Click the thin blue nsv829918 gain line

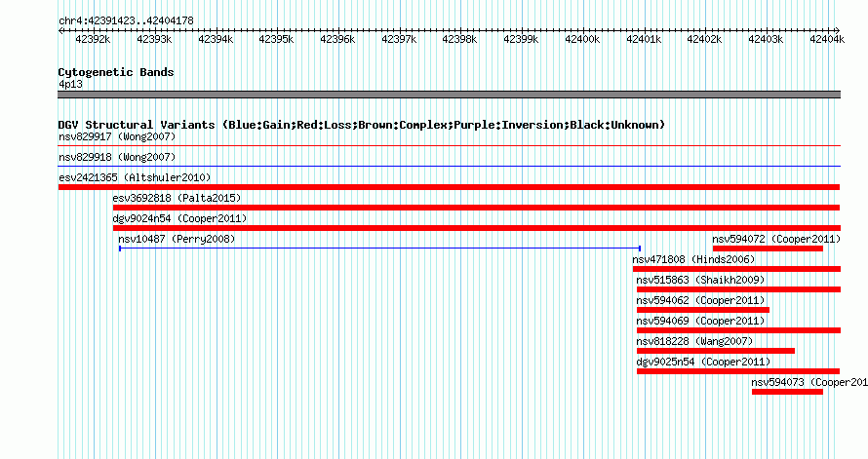coord(450,167)
